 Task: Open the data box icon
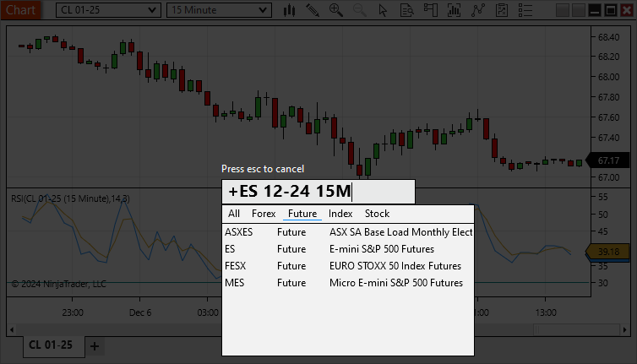[x=407, y=10]
